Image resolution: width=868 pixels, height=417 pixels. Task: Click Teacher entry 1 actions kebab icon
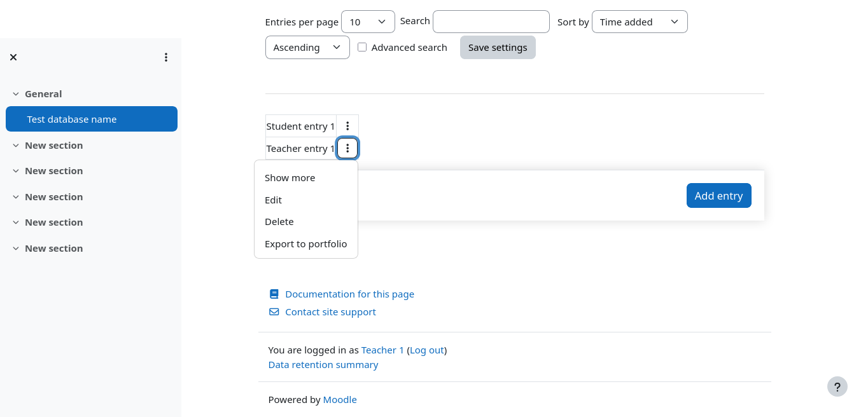pos(347,148)
